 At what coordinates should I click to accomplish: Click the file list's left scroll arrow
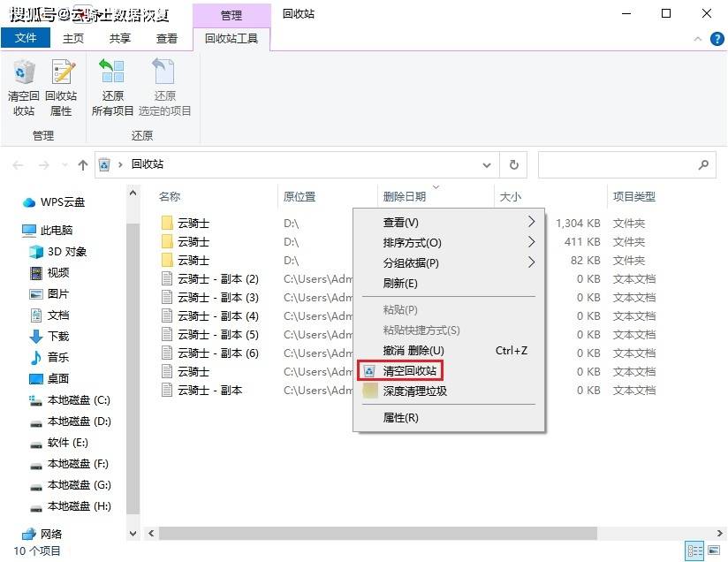click(151, 533)
